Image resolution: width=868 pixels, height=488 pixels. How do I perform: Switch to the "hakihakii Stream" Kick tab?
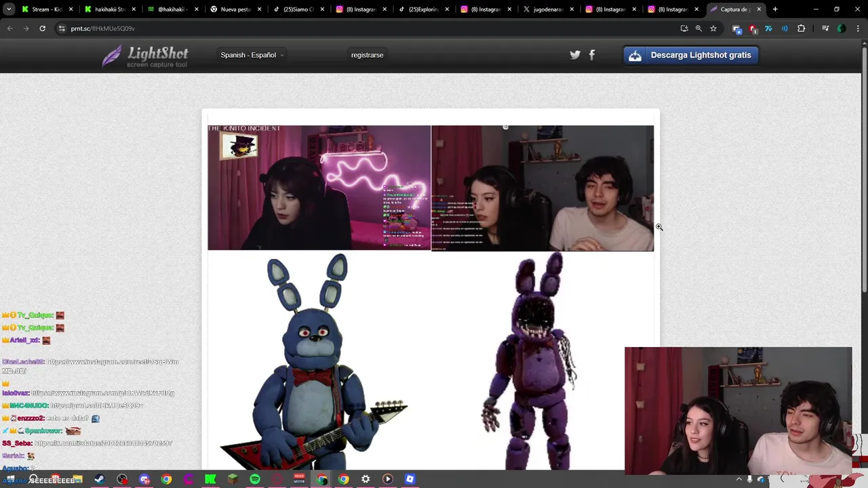coord(110,9)
